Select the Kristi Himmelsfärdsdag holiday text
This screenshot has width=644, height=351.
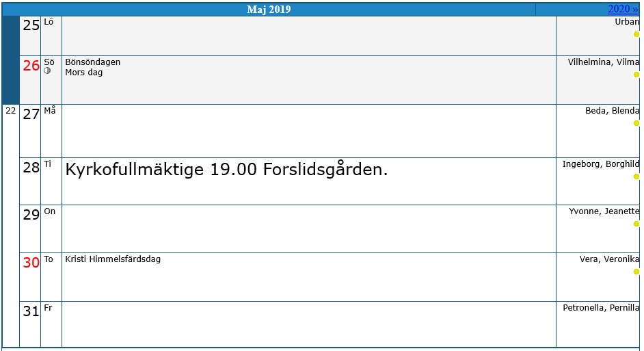tap(113, 259)
